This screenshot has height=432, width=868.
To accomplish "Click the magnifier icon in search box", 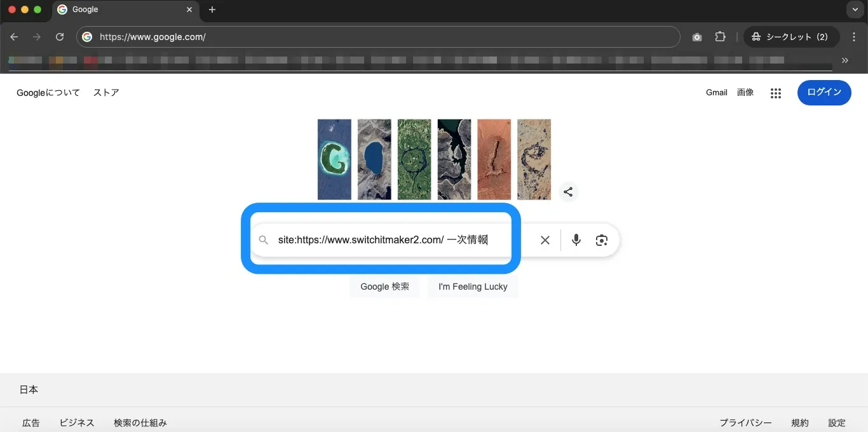I will coord(263,240).
